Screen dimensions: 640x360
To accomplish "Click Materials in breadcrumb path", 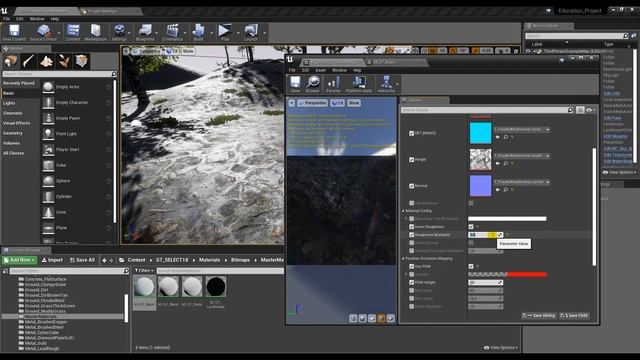I will pos(209,260).
